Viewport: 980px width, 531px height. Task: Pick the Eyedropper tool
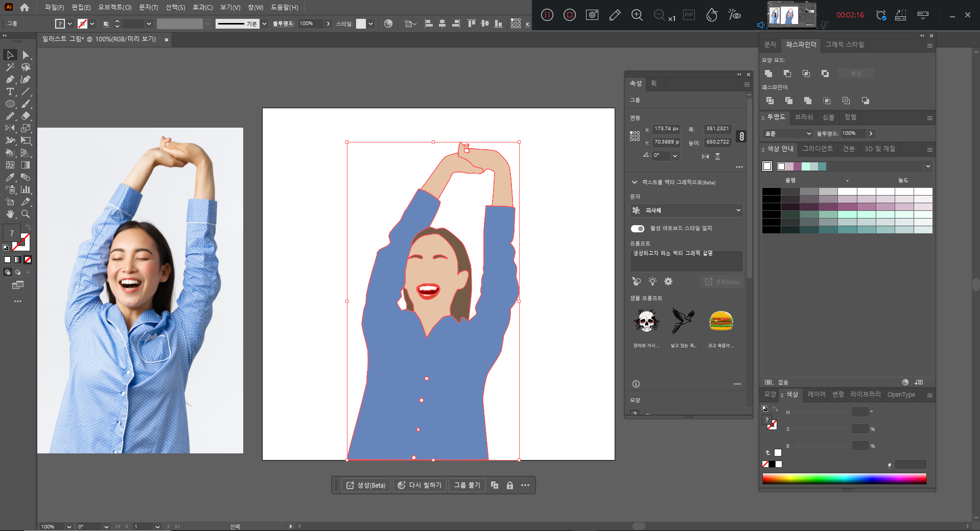10,177
